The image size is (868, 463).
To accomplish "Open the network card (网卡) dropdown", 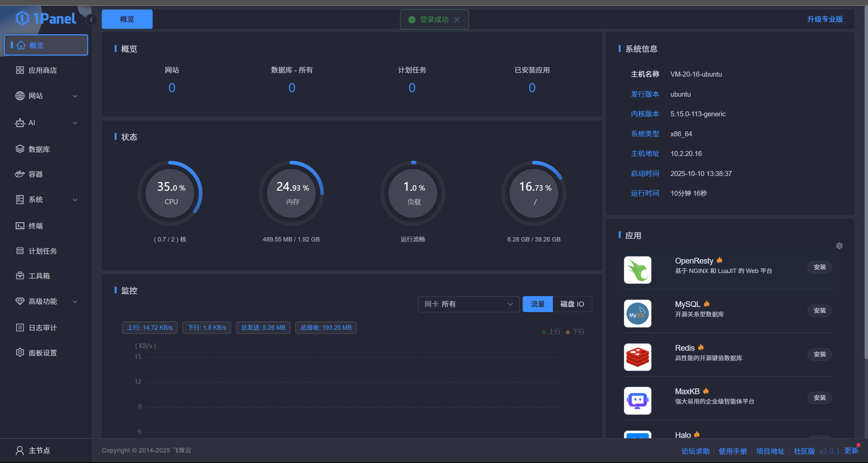I will coord(468,304).
